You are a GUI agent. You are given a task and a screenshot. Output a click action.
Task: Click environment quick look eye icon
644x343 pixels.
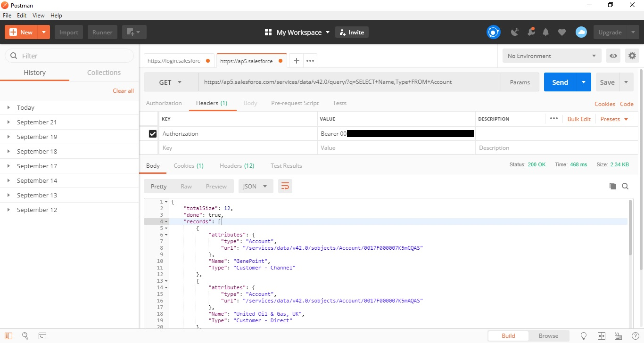pyautogui.click(x=613, y=56)
